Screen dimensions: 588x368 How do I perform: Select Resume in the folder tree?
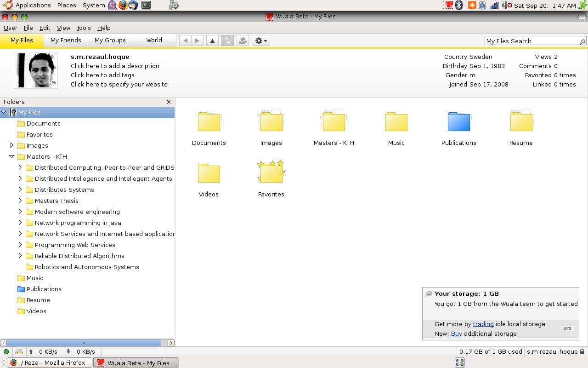(x=38, y=300)
